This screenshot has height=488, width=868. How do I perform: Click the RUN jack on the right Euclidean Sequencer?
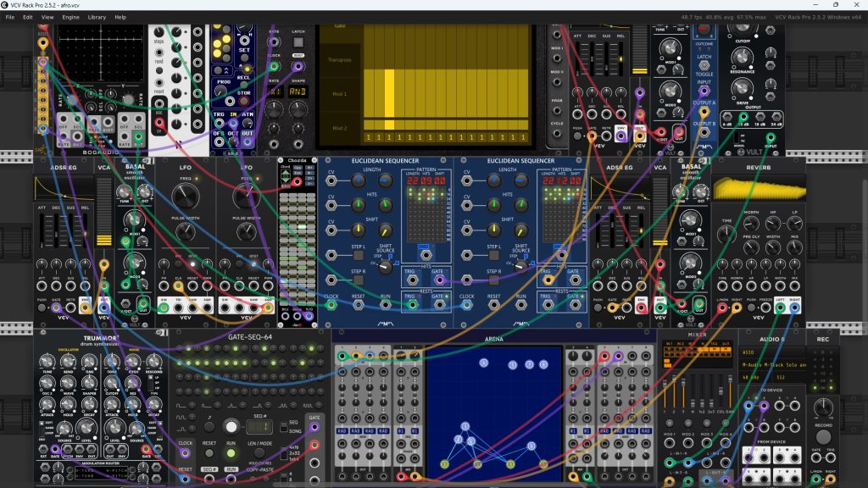[521, 305]
